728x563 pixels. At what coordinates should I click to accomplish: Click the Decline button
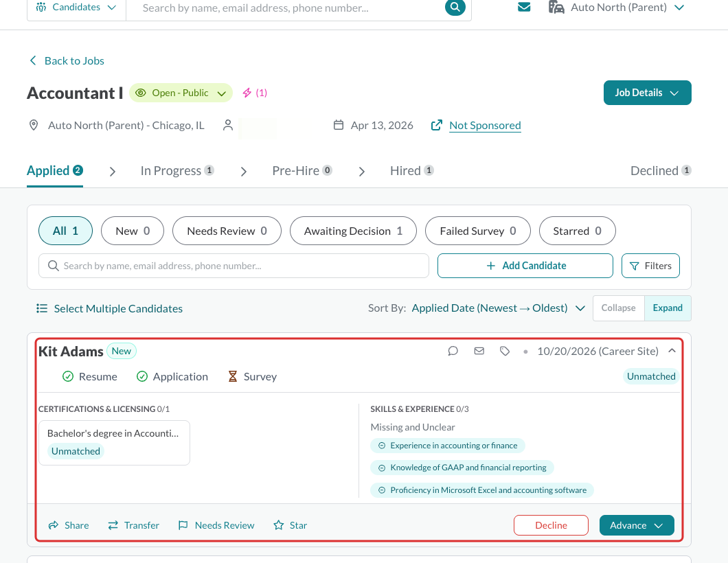tap(551, 525)
